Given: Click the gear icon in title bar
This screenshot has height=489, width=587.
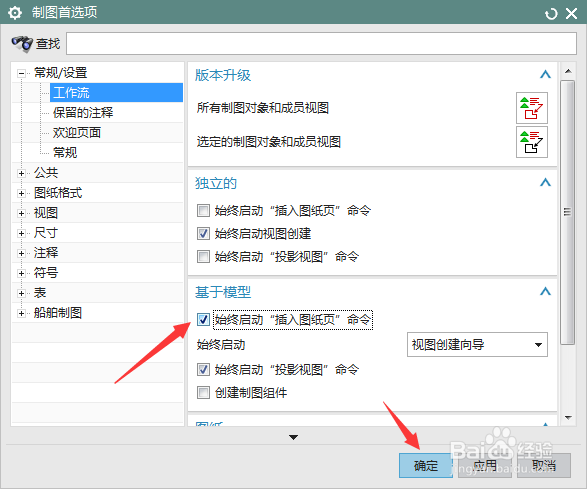Looking at the screenshot, I should [15, 13].
